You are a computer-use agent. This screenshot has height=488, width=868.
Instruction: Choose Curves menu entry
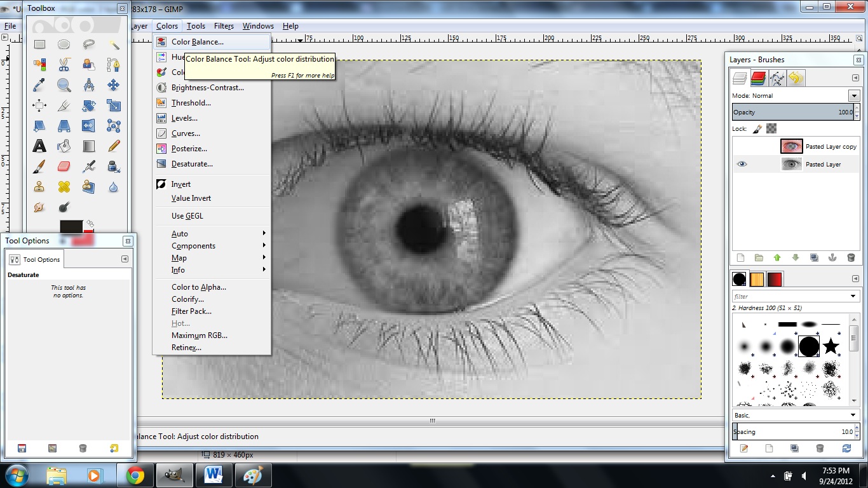212,133
